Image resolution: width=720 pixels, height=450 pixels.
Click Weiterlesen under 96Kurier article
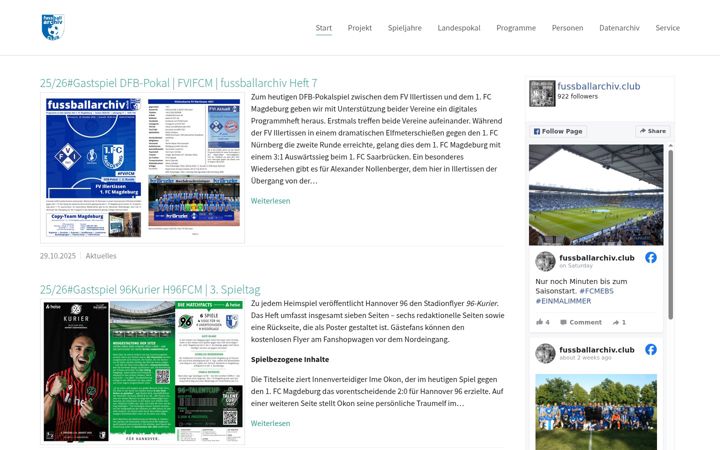click(x=270, y=423)
